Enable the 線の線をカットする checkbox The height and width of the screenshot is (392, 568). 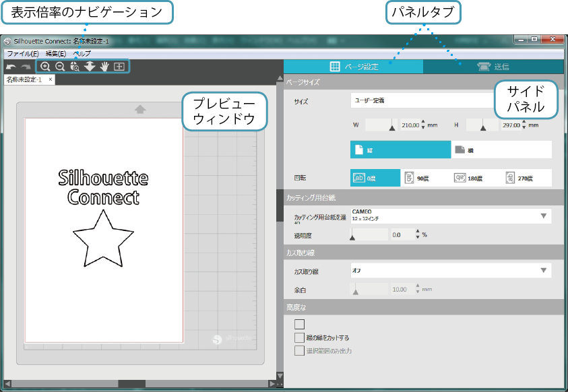point(299,337)
